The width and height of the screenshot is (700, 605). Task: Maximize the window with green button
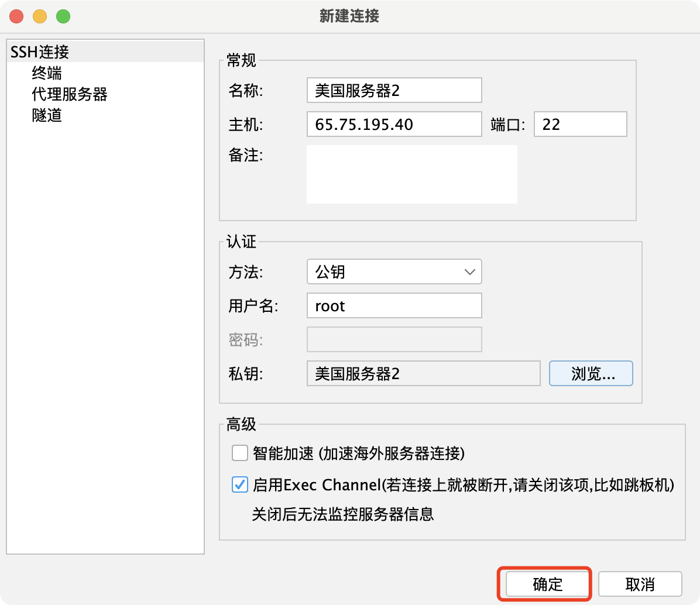(x=63, y=16)
